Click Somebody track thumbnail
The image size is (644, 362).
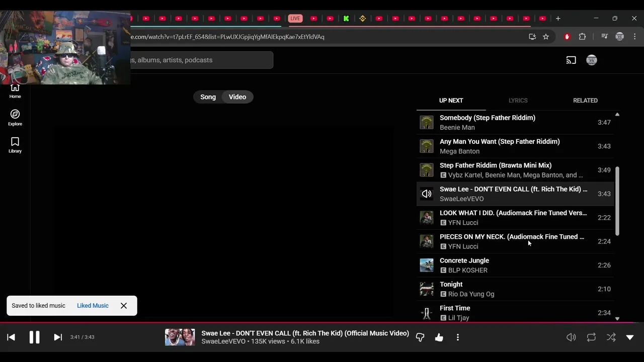pos(427,122)
